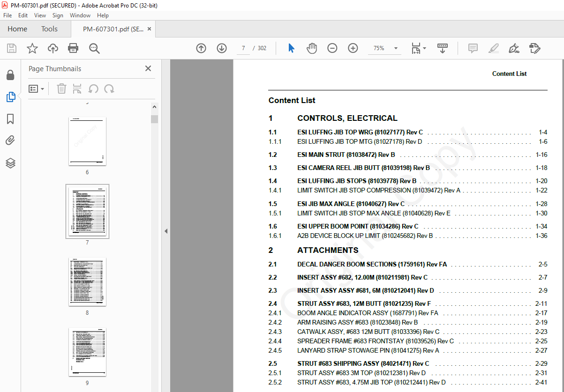Screen dimensions: 564x392
Task: Click the page break insert icon in thumbnails
Action: click(77, 89)
